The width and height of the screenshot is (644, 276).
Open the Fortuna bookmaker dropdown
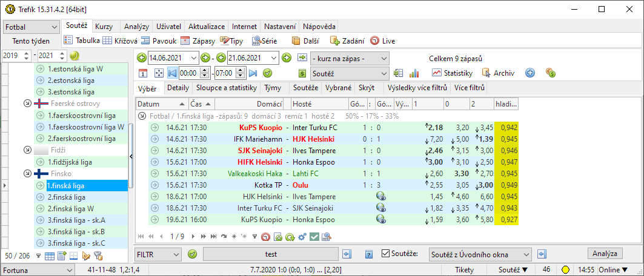click(x=38, y=270)
